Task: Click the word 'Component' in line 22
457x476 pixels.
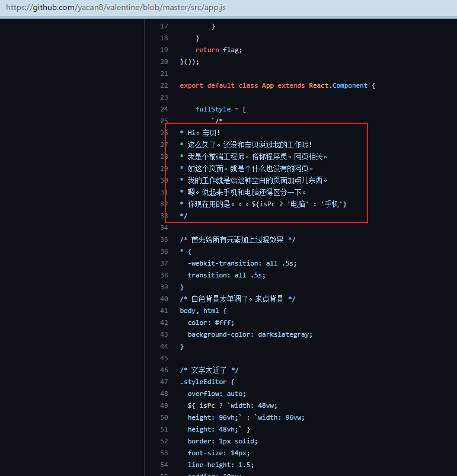Action: pyautogui.click(x=350, y=85)
